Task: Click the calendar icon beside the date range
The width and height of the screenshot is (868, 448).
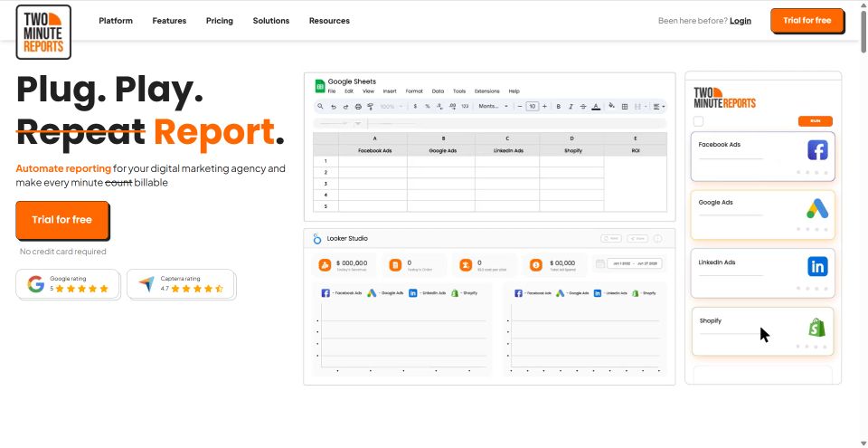Action: pos(599,264)
